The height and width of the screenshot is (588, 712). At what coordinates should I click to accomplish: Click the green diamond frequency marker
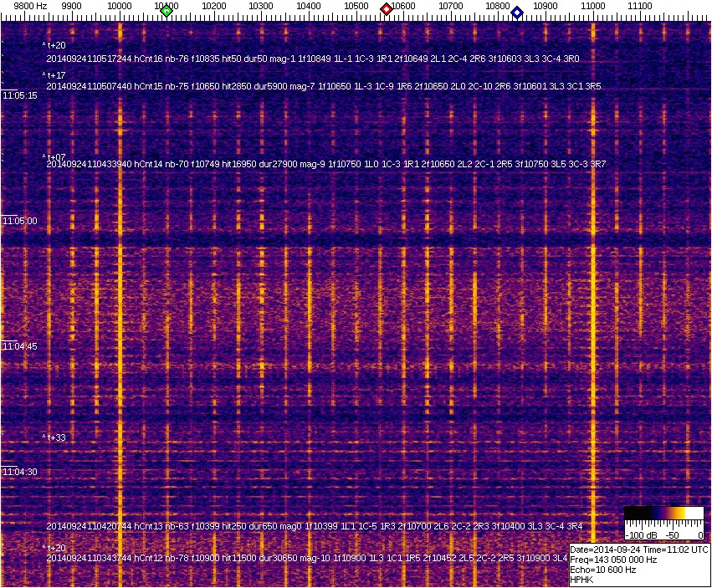tap(166, 11)
